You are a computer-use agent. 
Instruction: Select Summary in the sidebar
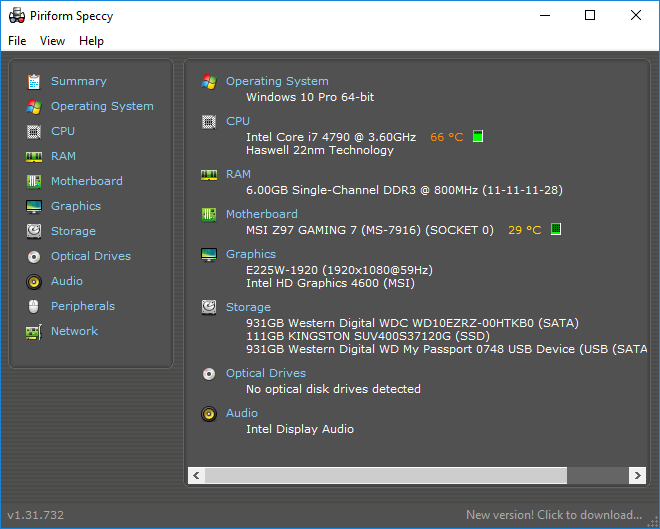79,81
